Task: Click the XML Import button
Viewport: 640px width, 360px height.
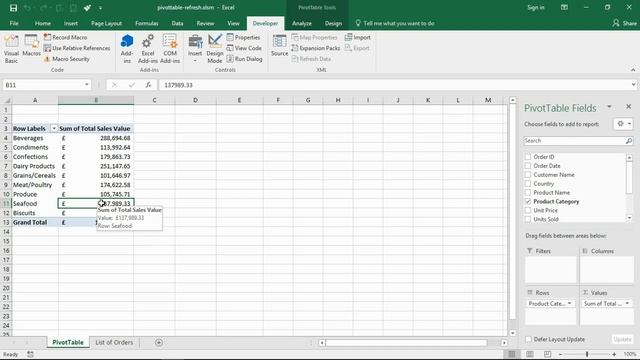Action: pos(358,37)
